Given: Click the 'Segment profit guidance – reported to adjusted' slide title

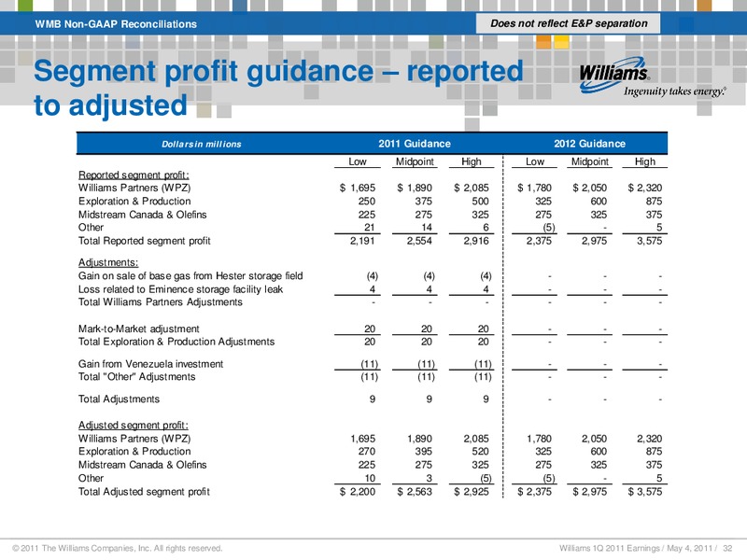Looking at the screenshot, I should pos(278,88).
